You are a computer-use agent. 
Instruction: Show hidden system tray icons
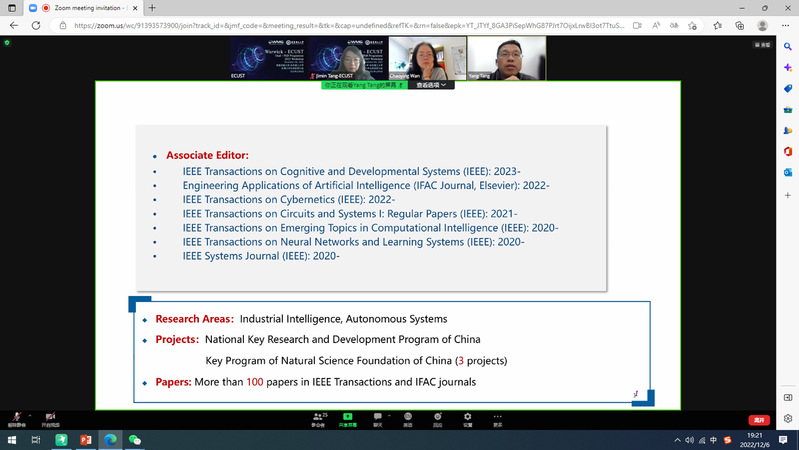(677, 440)
